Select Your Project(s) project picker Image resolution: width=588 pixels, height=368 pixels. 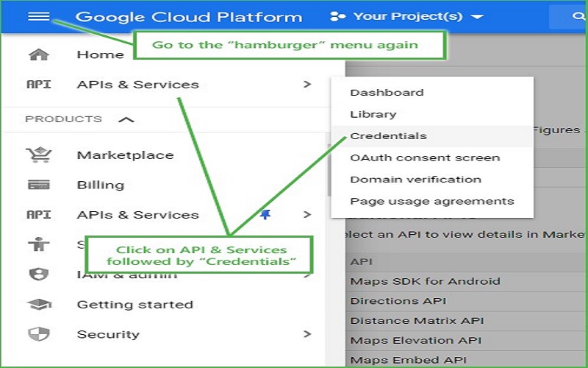[x=408, y=16]
